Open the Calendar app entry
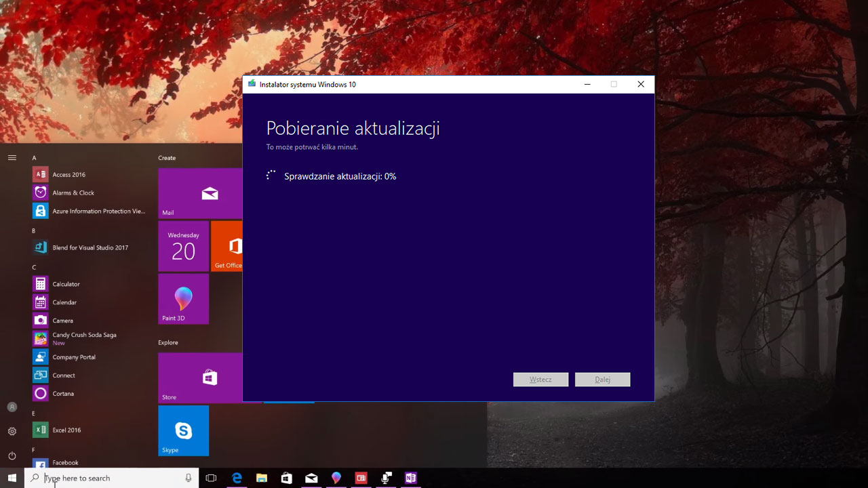Image resolution: width=868 pixels, height=488 pixels. (x=88, y=302)
